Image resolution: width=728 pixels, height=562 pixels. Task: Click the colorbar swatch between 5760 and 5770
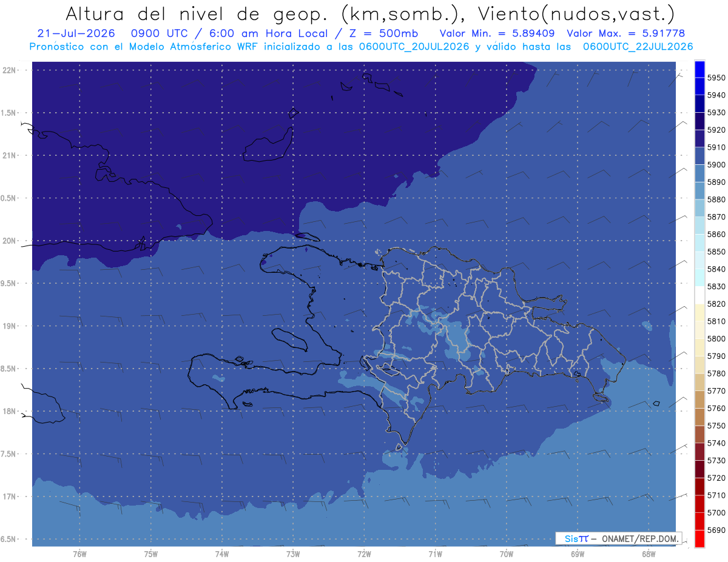699,399
